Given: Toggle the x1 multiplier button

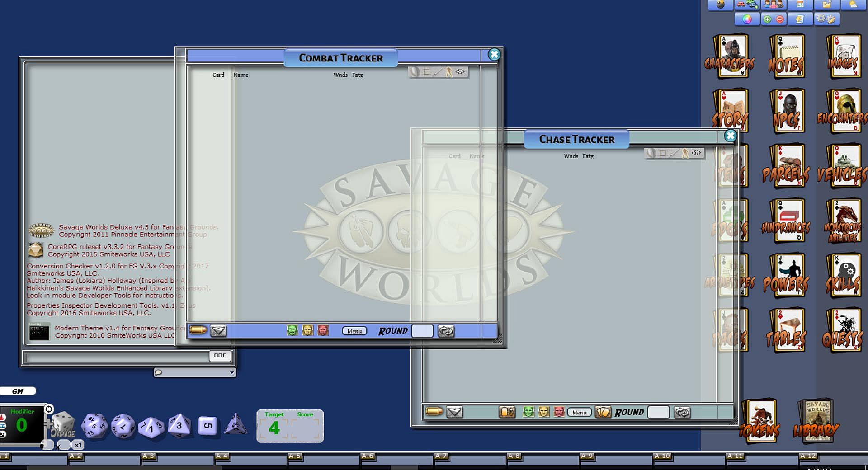Looking at the screenshot, I should pyautogui.click(x=78, y=445).
